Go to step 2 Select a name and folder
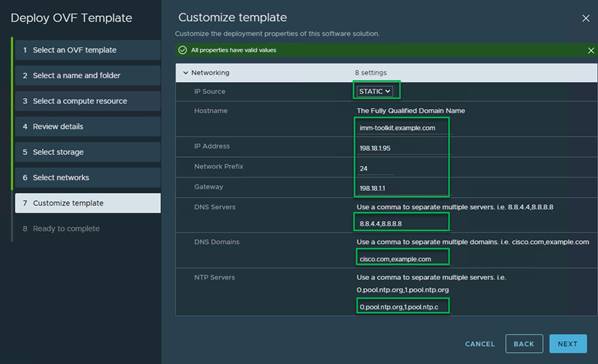Screen dimensions: 598x364 click(x=87, y=76)
